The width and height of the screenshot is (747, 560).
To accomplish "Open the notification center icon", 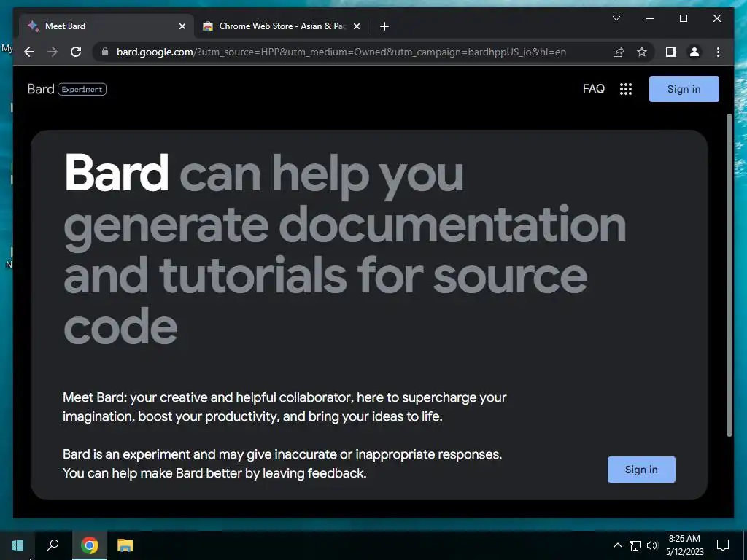I will pos(723,545).
